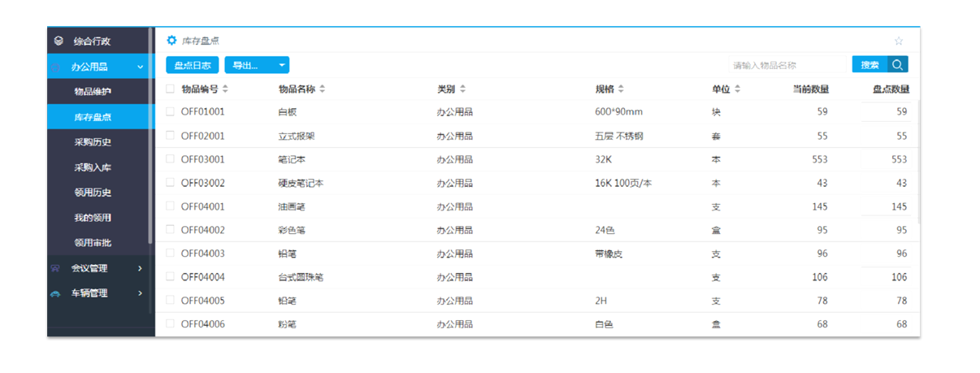The width and height of the screenshot is (980, 373).
Task: Sort by 单位 column arrows
Action: pyautogui.click(x=738, y=89)
